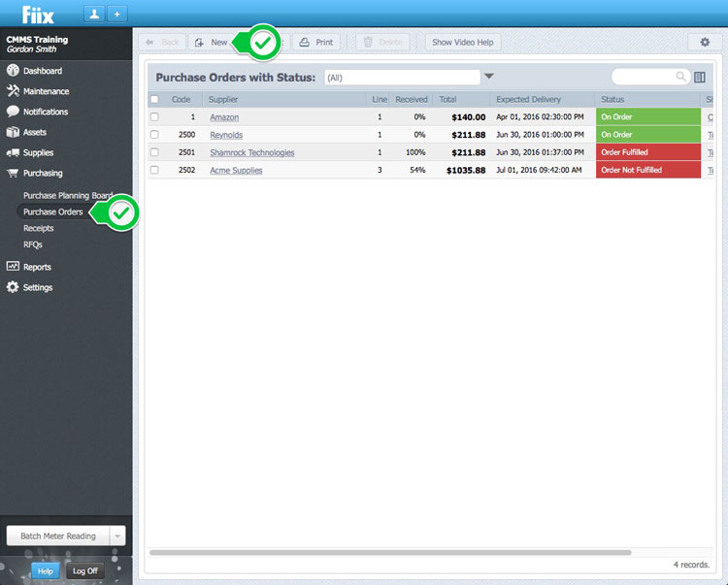This screenshot has width=728, height=585.
Task: Click the code 2501 cell
Action: [186, 152]
